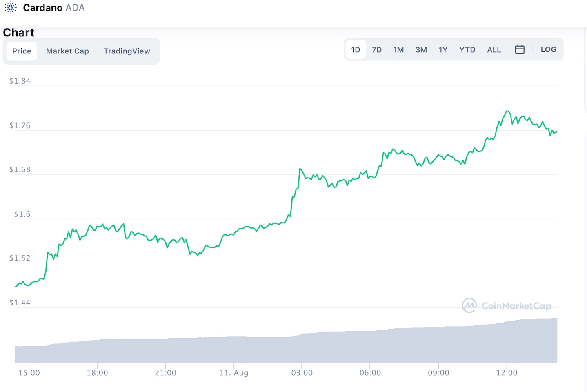Viewport: 587px width, 392px height.
Task: Click the Cardano logo icon
Action: (x=11, y=8)
